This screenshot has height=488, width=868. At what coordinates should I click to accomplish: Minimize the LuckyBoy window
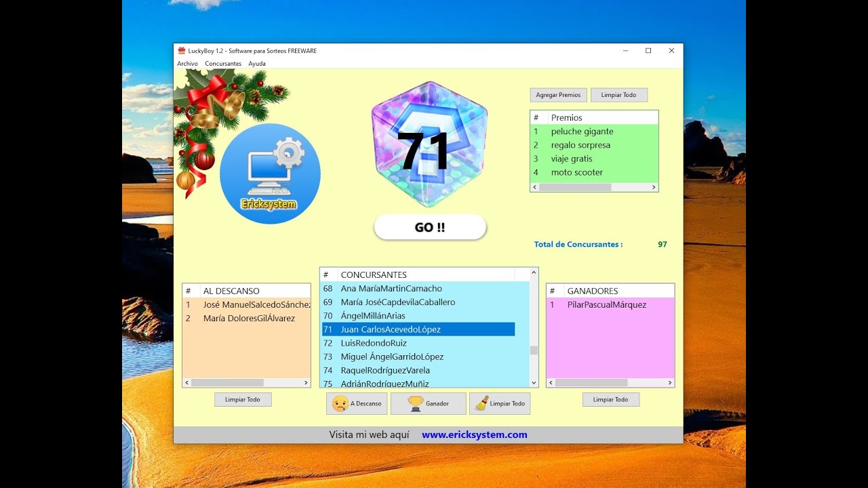pyautogui.click(x=625, y=51)
